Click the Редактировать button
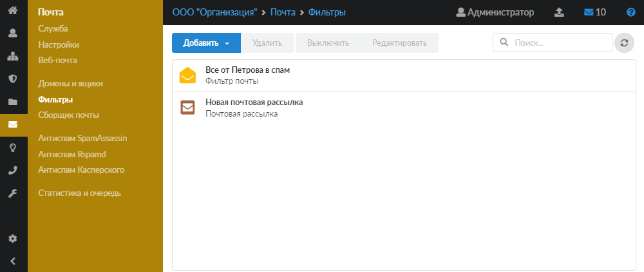 coord(400,43)
